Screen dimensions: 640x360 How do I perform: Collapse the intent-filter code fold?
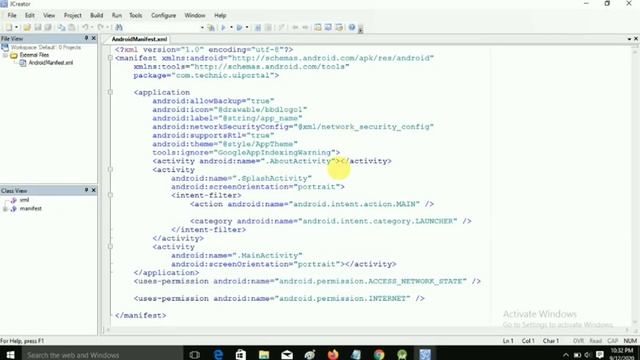110,195
